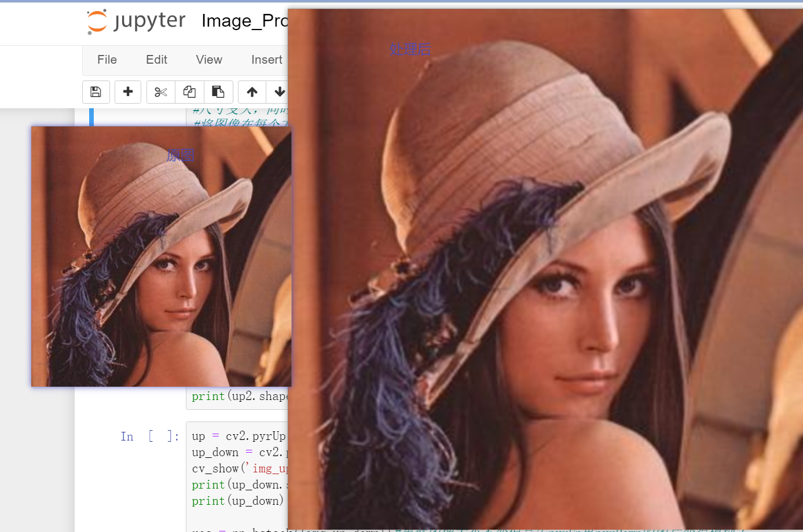Open the Insert menu
803x532 pixels.
[267, 60]
